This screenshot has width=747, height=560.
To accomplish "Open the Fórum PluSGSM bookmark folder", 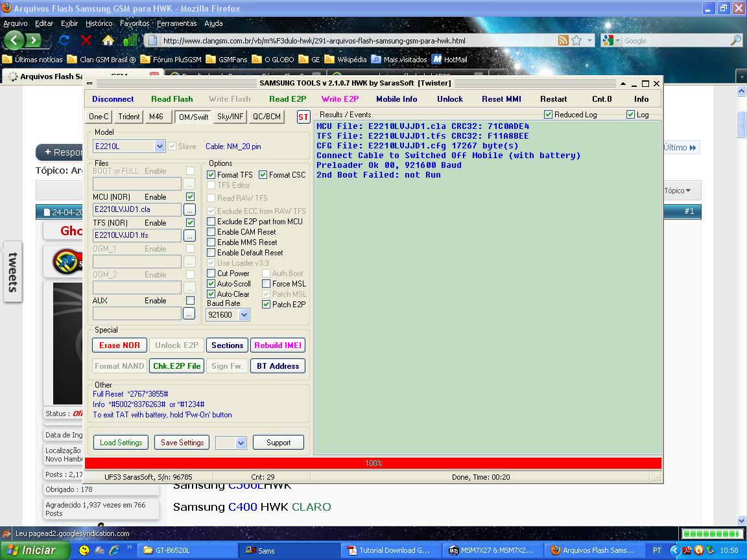I will 171,60.
